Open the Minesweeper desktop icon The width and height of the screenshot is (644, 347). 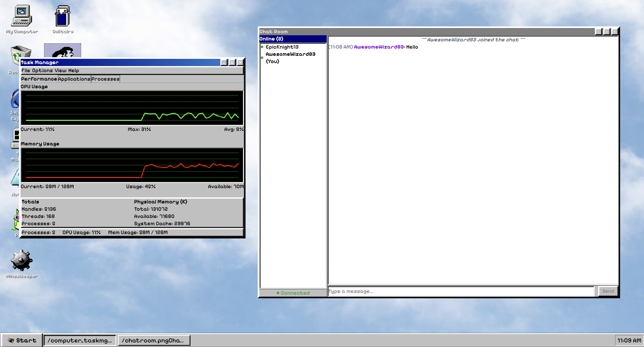point(22,260)
